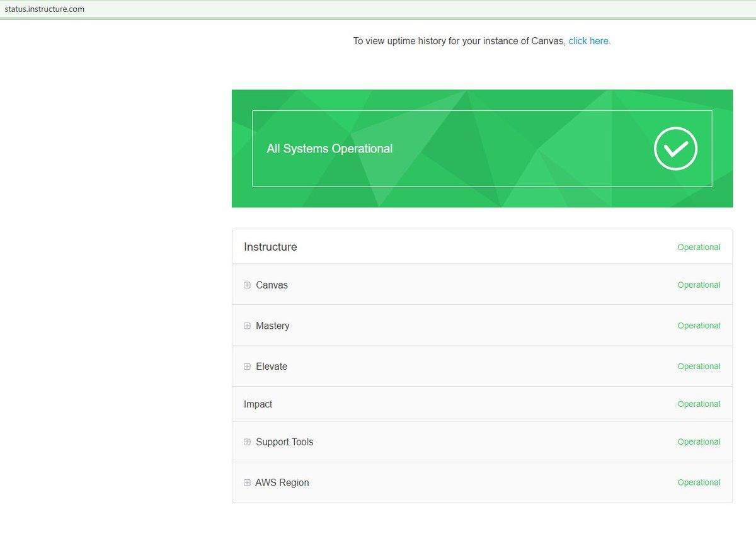The width and height of the screenshot is (756, 536).
Task: Click the Operational status in Canvas row
Action: pyautogui.click(x=699, y=285)
